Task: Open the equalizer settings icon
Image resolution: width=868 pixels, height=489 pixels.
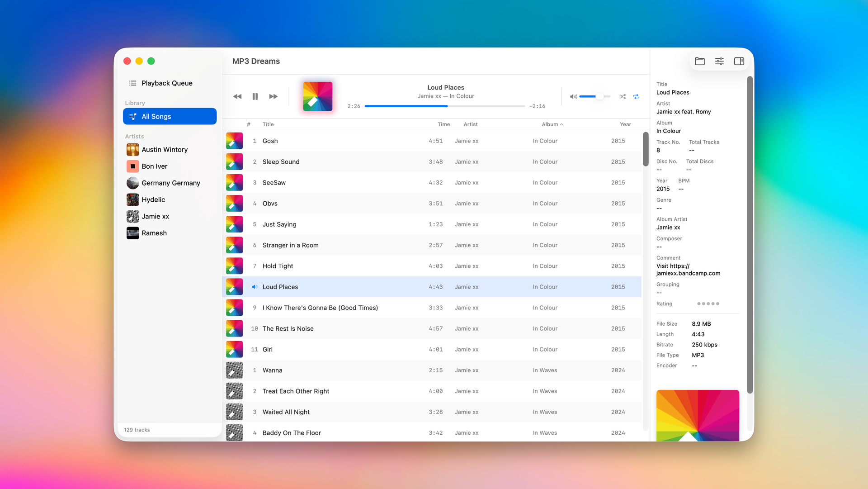Action: click(x=719, y=61)
